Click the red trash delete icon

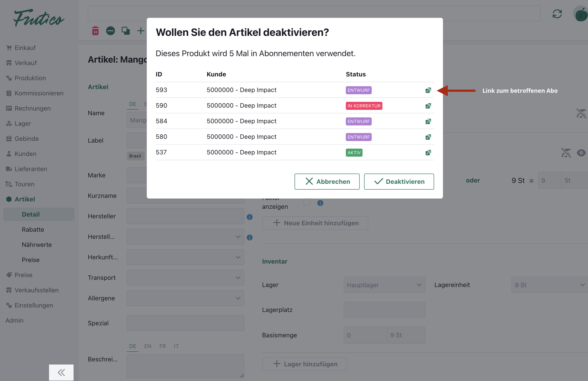click(95, 31)
